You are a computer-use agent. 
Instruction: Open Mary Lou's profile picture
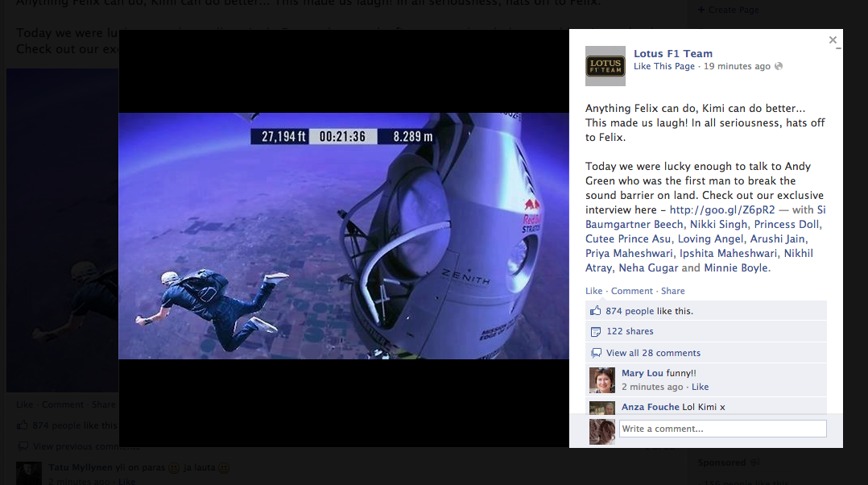[602, 380]
